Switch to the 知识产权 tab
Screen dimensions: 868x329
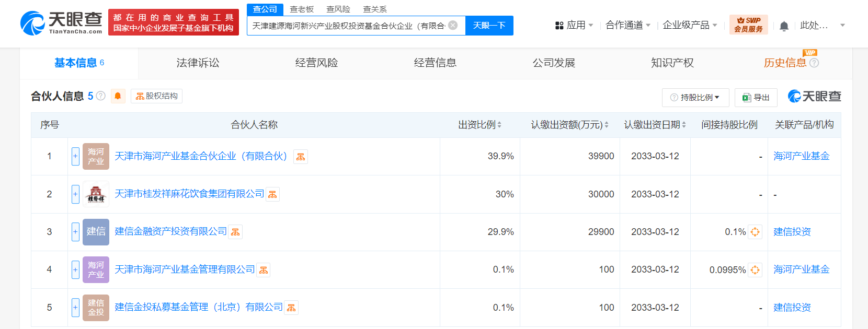(x=672, y=63)
